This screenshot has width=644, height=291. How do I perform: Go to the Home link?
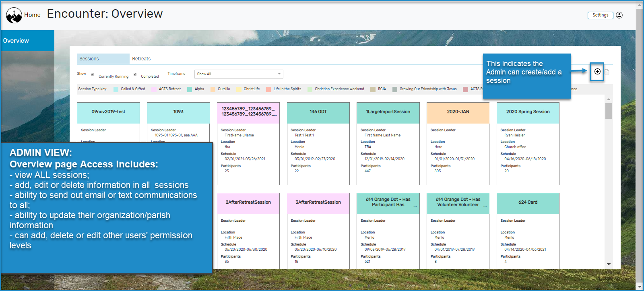[x=32, y=15]
